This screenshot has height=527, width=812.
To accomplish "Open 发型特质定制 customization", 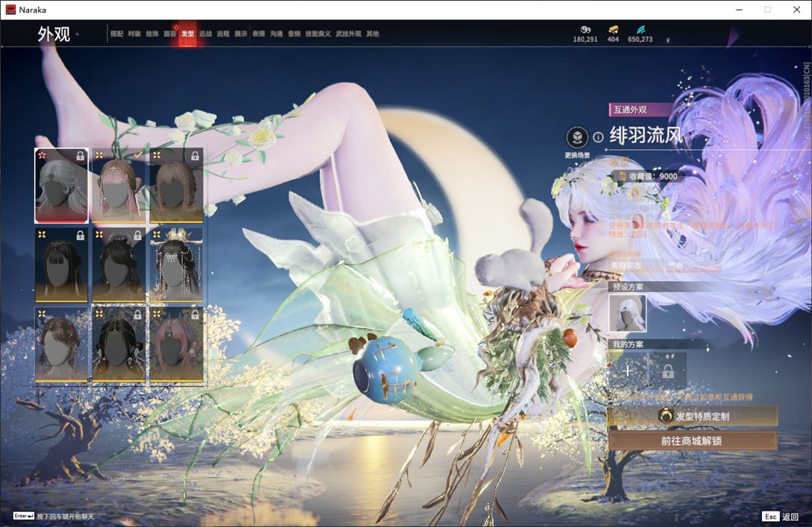I will 693,416.
